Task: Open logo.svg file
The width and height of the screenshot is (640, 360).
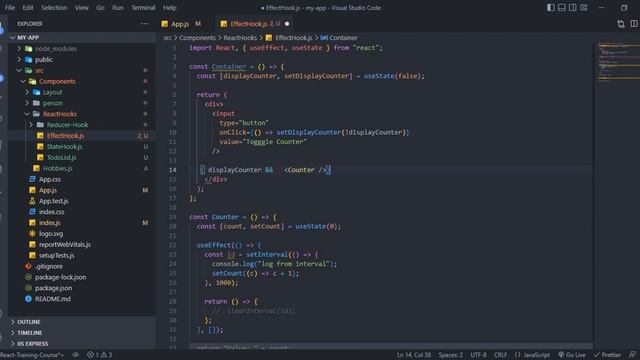Action: point(82,233)
